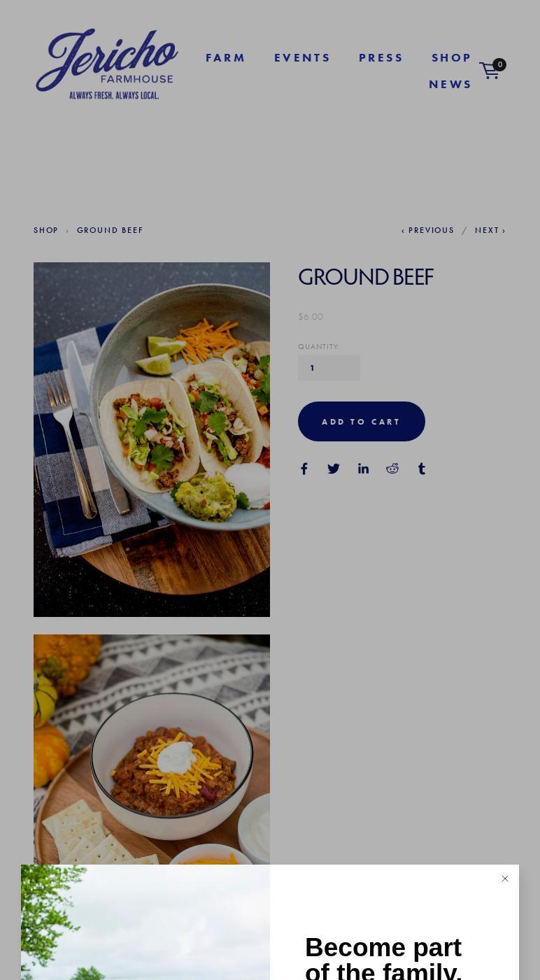This screenshot has width=540, height=980.
Task: Share product on Twitter
Action: coord(334,469)
